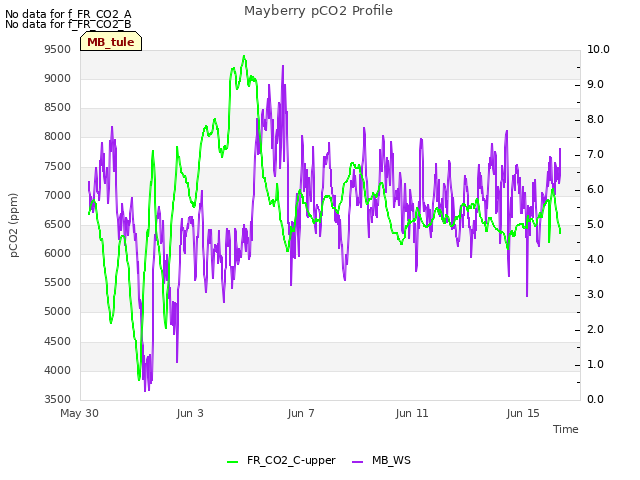The height and width of the screenshot is (480, 640).
Task: Toggle FR_CO2_C-upper legend entry
Action: pyautogui.click(x=281, y=461)
